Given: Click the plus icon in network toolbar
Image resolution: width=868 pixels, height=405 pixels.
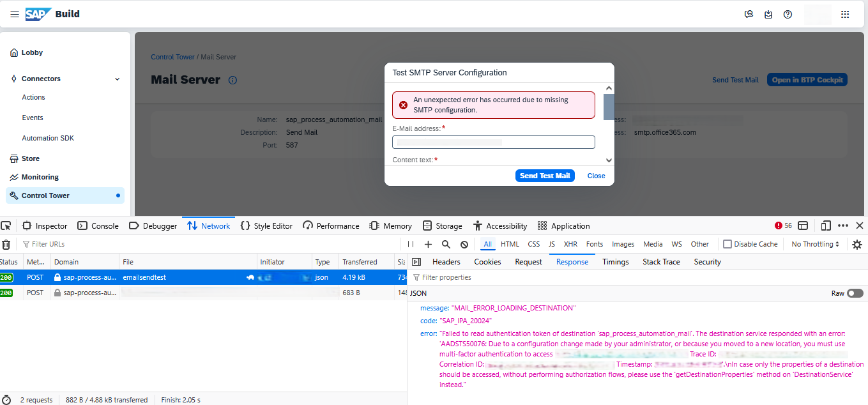Looking at the screenshot, I should pyautogui.click(x=428, y=244).
